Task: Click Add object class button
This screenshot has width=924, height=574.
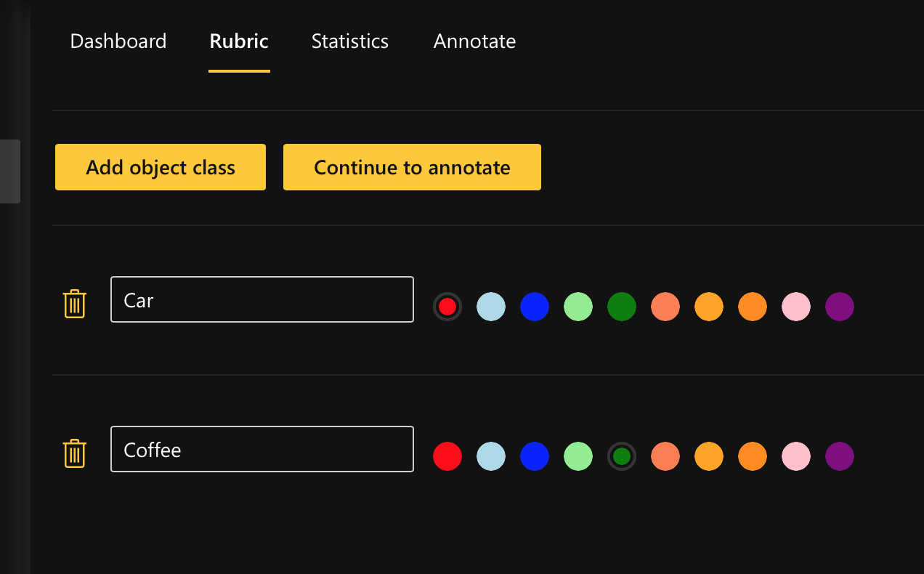Action: pyautogui.click(x=161, y=168)
